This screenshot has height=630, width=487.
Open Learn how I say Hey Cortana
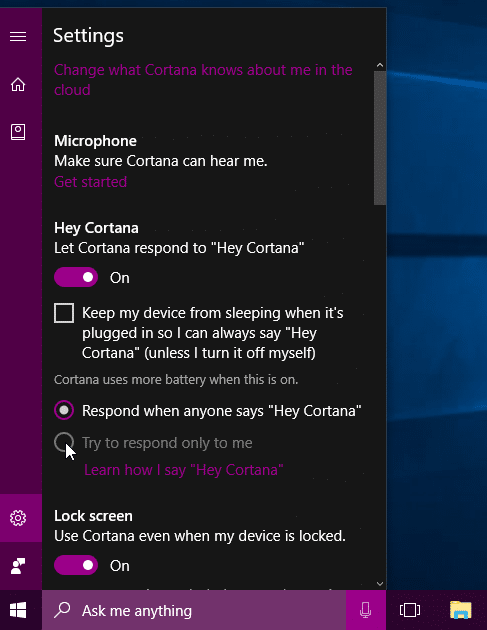(x=184, y=470)
